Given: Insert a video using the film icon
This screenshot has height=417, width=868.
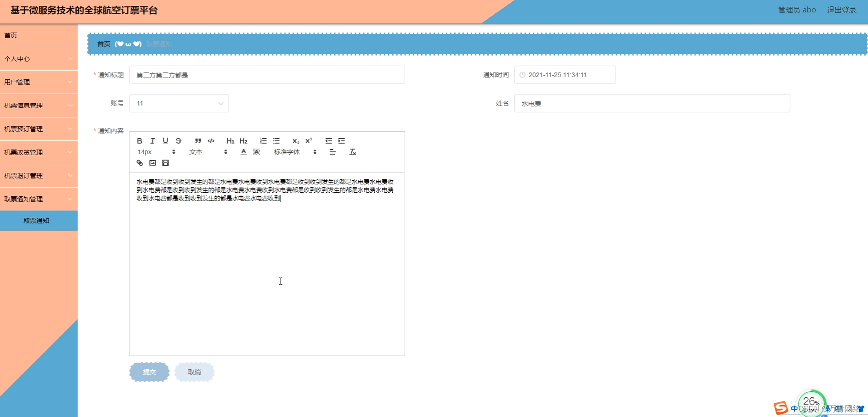Looking at the screenshot, I should 166,163.
